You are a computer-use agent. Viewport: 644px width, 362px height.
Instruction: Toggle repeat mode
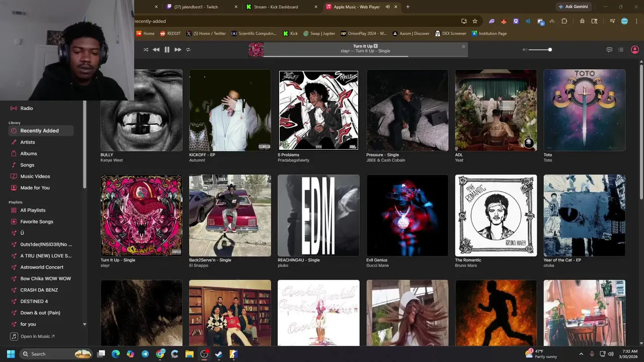188,50
